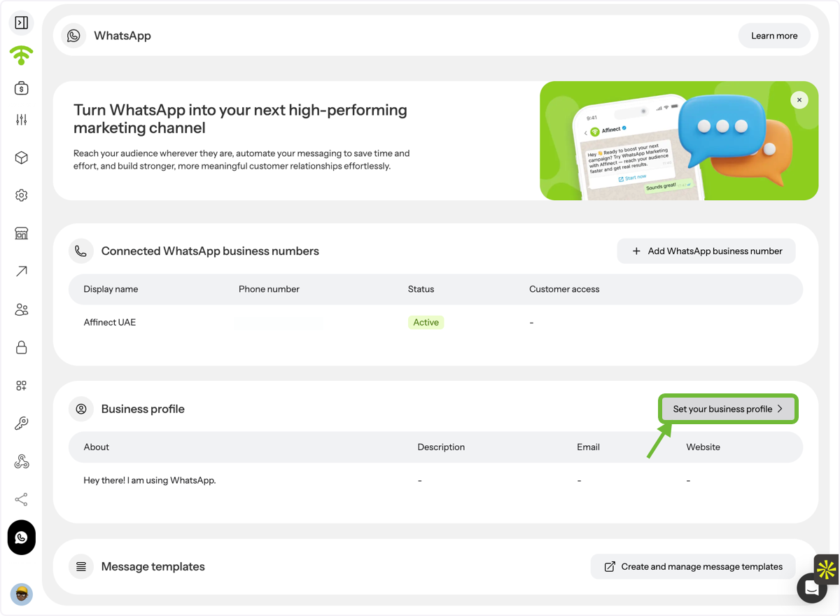Click the Description column header

pos(441,447)
